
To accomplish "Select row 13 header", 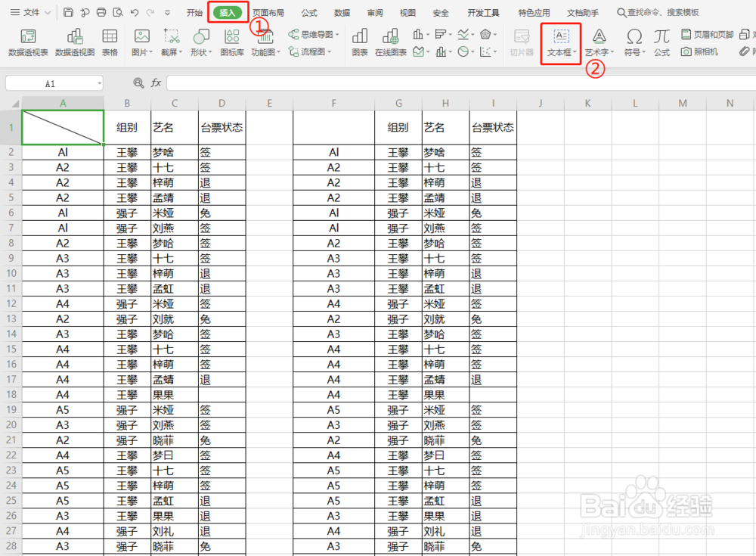I will click(11, 318).
